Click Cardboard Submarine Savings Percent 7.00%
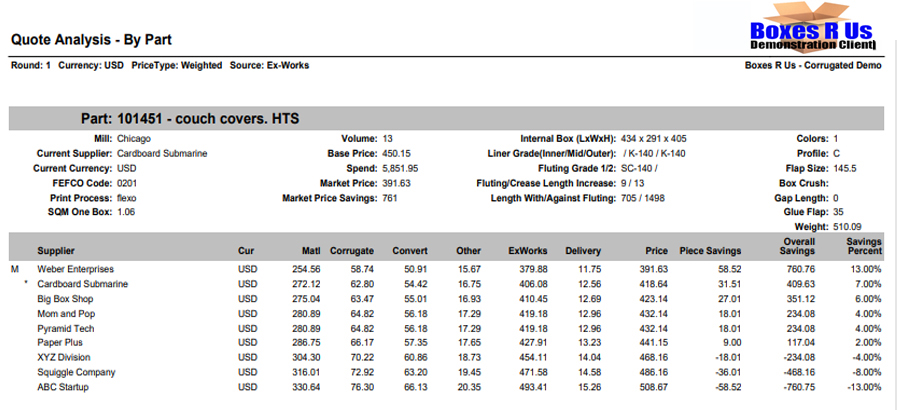The height and width of the screenshot is (410, 897). (x=868, y=284)
